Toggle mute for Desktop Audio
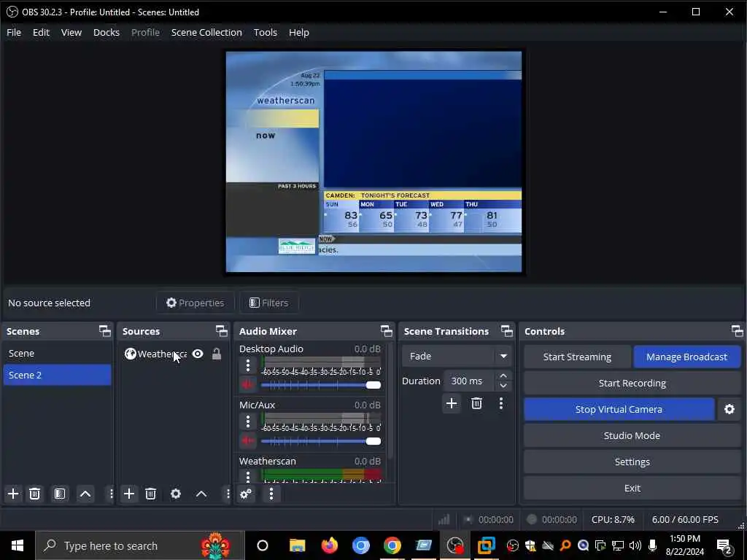747x560 pixels. pos(248,384)
